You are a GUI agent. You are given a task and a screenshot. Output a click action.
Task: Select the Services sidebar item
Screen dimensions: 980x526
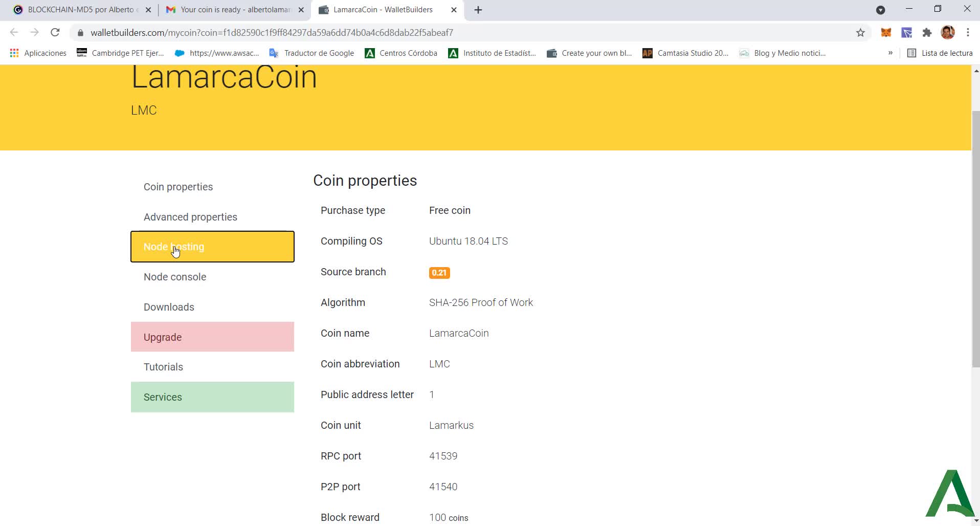(x=162, y=397)
